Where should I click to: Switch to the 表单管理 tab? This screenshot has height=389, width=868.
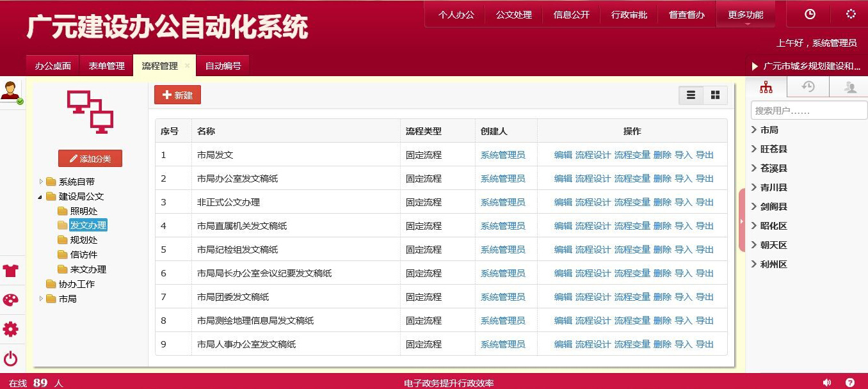click(x=106, y=66)
